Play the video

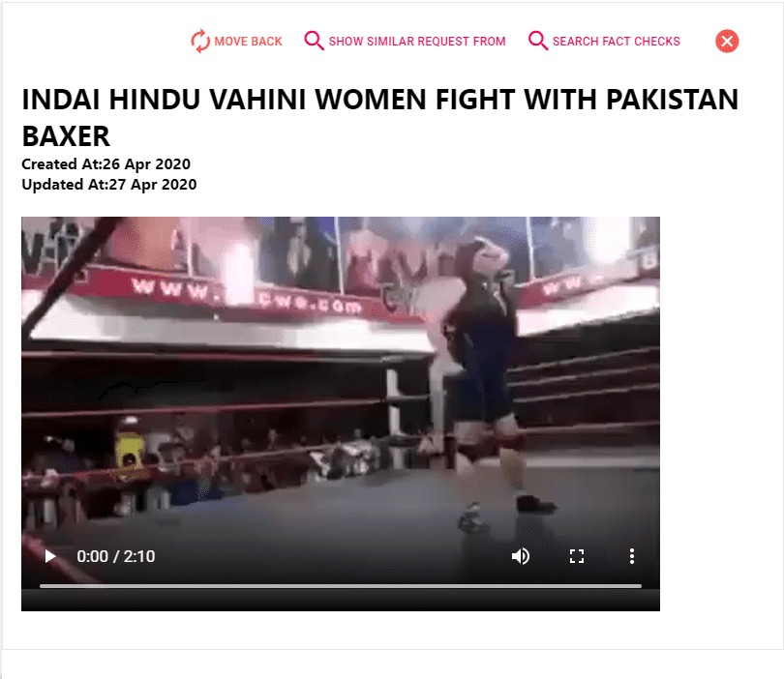point(50,556)
